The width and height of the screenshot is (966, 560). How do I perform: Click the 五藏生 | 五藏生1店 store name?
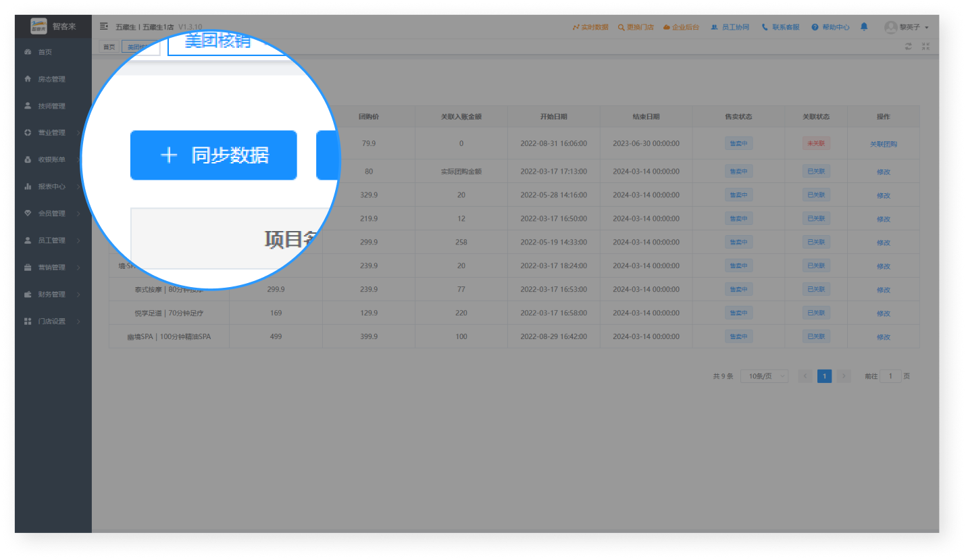pos(145,27)
